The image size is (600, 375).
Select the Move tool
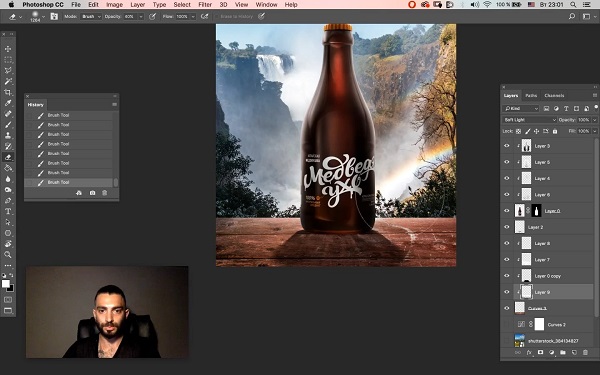pyautogui.click(x=8, y=49)
